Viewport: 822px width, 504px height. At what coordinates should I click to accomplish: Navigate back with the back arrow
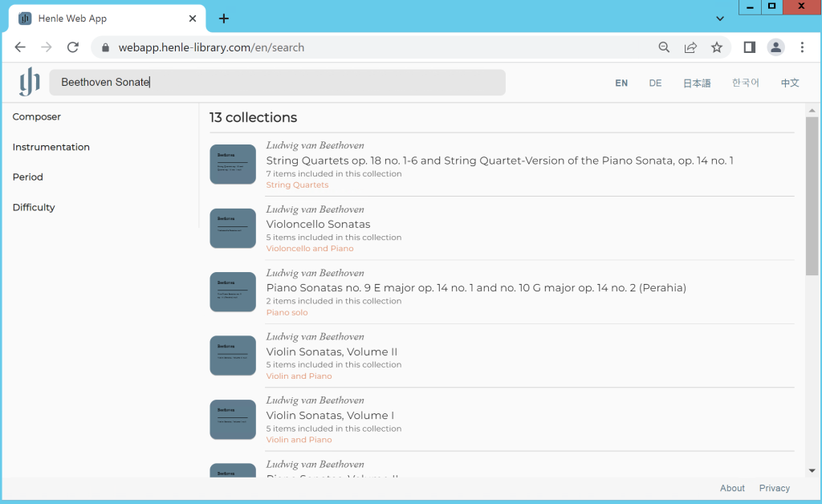pyautogui.click(x=20, y=47)
